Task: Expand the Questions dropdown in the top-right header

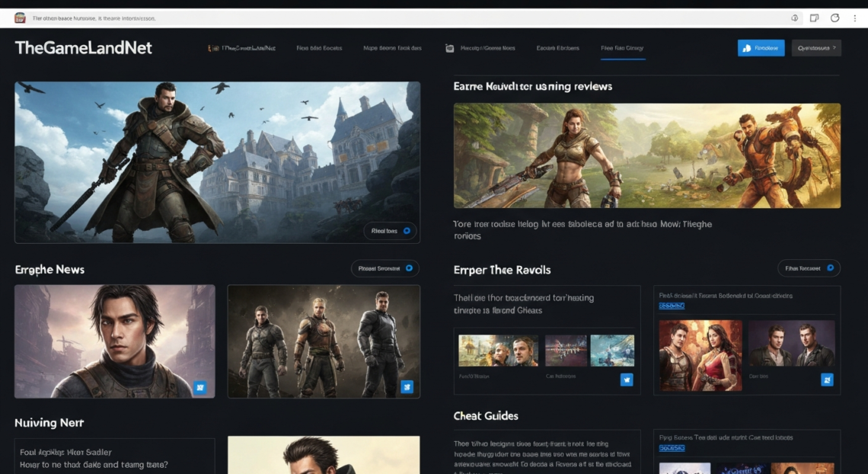Action: point(815,47)
